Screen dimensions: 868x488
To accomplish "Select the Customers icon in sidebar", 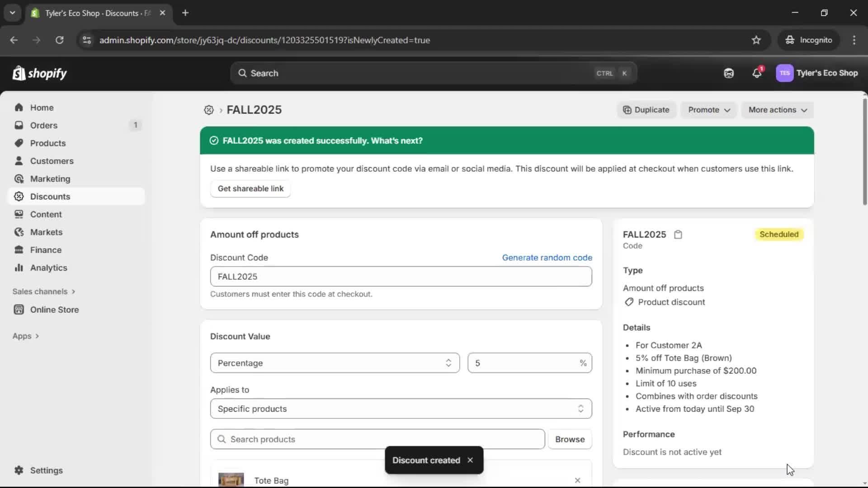I will pyautogui.click(x=51, y=161).
